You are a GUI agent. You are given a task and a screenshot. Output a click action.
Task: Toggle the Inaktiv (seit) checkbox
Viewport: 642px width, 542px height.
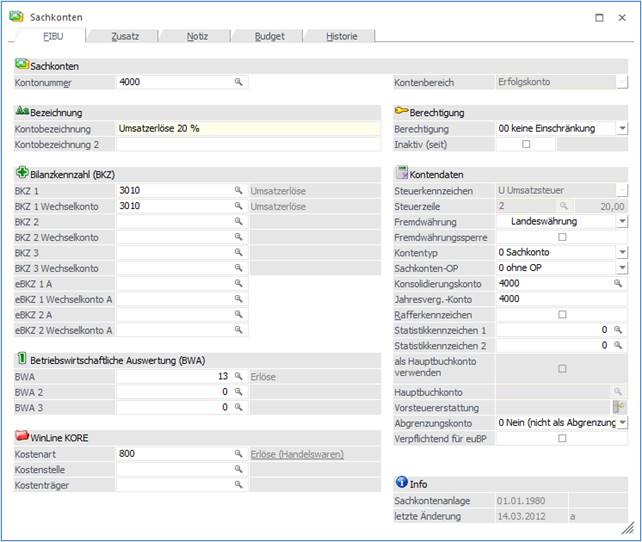526,144
